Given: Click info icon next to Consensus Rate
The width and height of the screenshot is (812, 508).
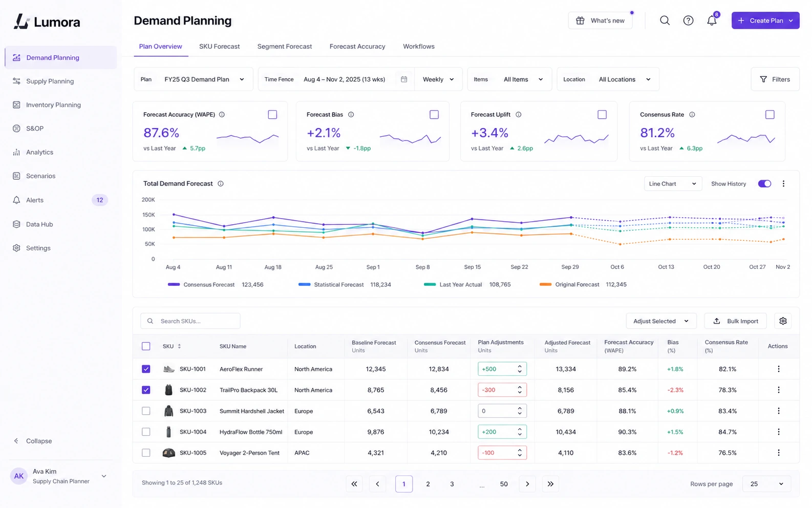Looking at the screenshot, I should (x=692, y=115).
